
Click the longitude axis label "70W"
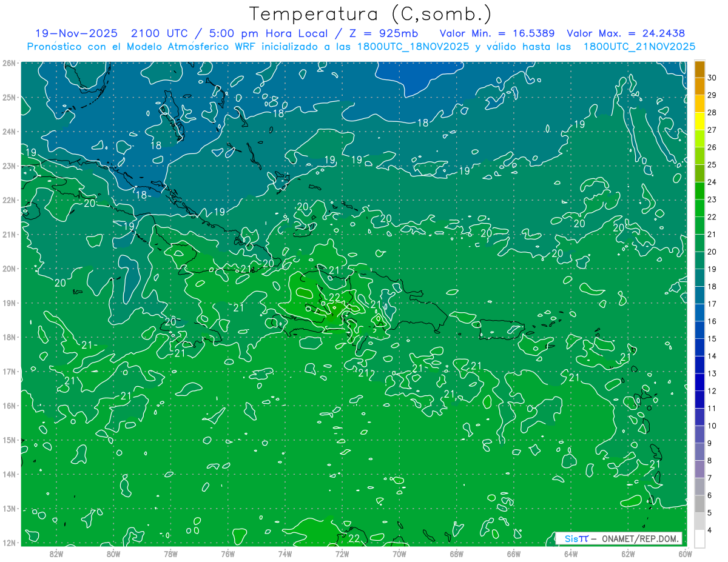(399, 554)
